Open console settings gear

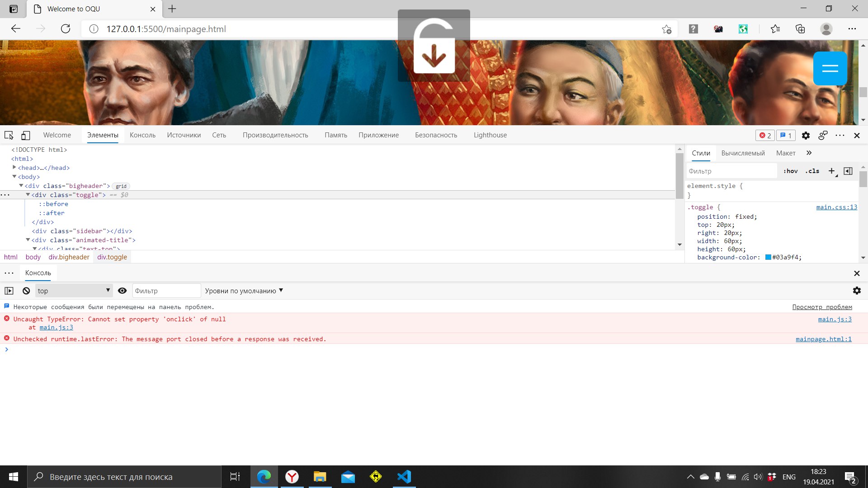coord(857,291)
